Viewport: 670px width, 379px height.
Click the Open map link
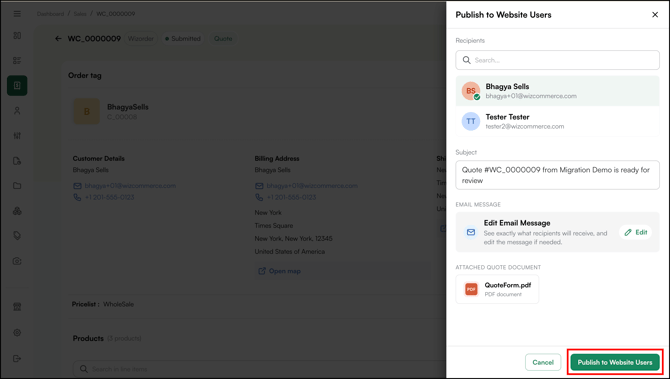pyautogui.click(x=285, y=271)
